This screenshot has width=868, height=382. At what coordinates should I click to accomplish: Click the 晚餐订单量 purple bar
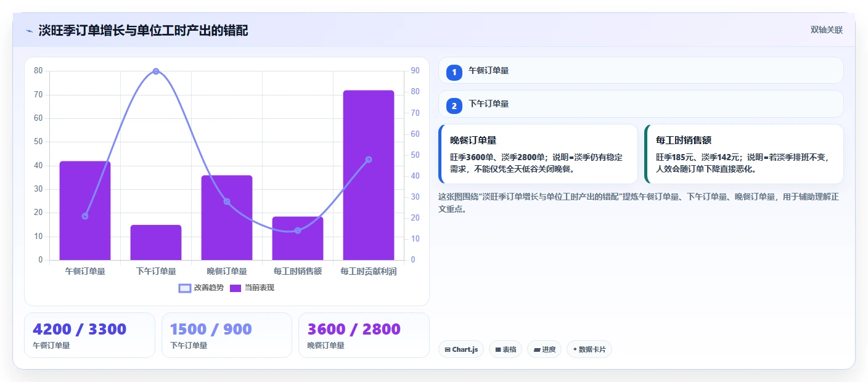click(227, 217)
